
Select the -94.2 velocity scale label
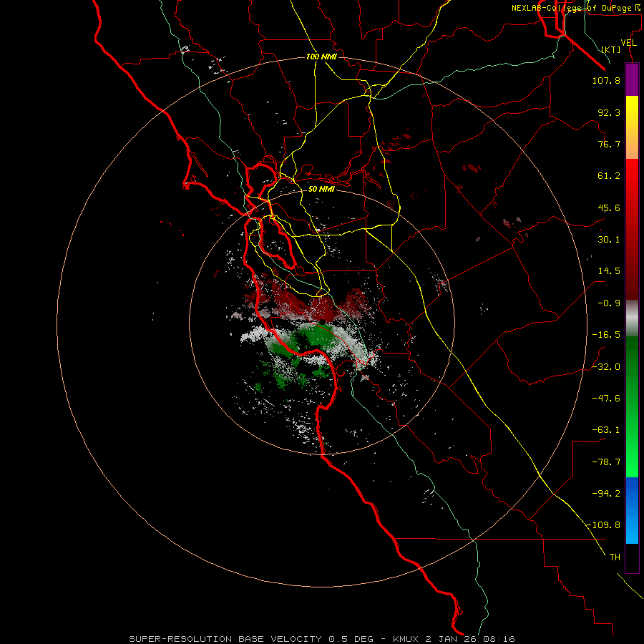coord(606,494)
